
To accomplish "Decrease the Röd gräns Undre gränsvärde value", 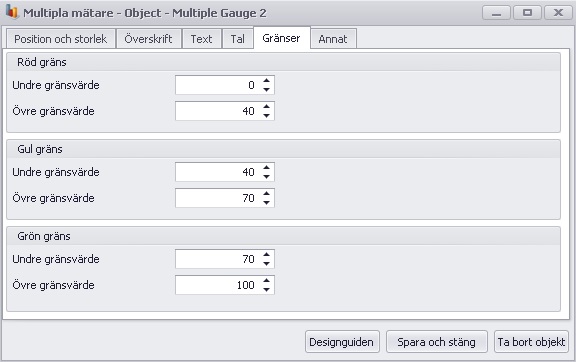I will coord(266,90).
